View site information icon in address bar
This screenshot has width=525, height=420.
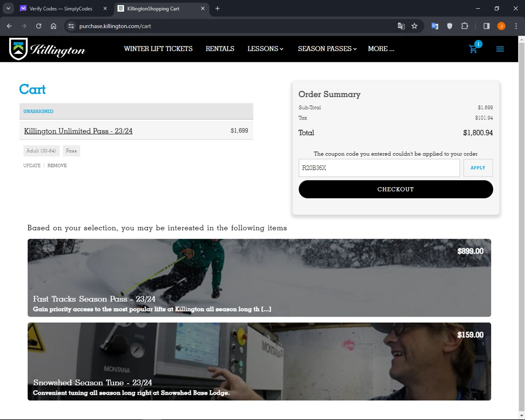click(71, 26)
